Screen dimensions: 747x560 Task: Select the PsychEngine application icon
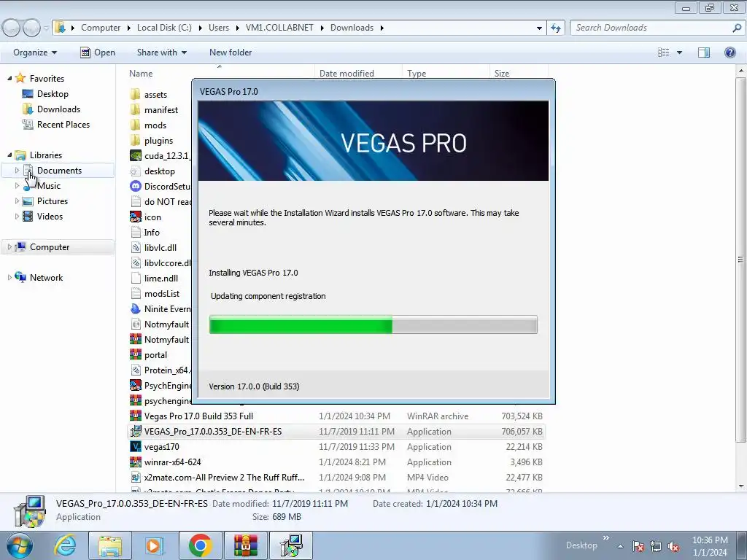pyautogui.click(x=136, y=385)
